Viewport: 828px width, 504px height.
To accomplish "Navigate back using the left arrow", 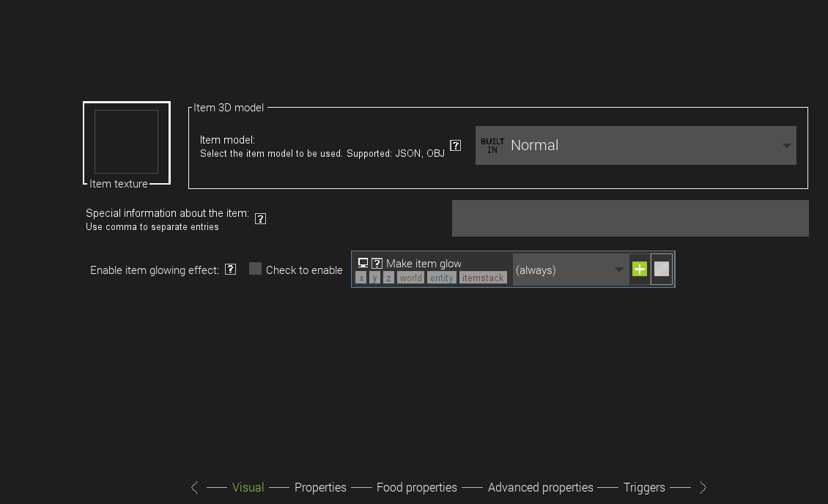I will pyautogui.click(x=194, y=486).
